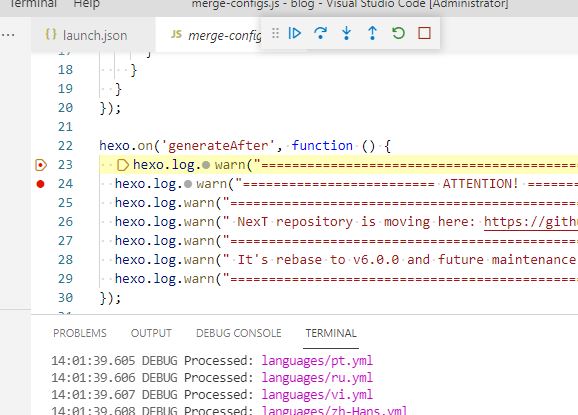Image resolution: width=578 pixels, height=415 pixels.
Task: Switch to the DEBUG CONSOLE tab
Action: tap(239, 333)
